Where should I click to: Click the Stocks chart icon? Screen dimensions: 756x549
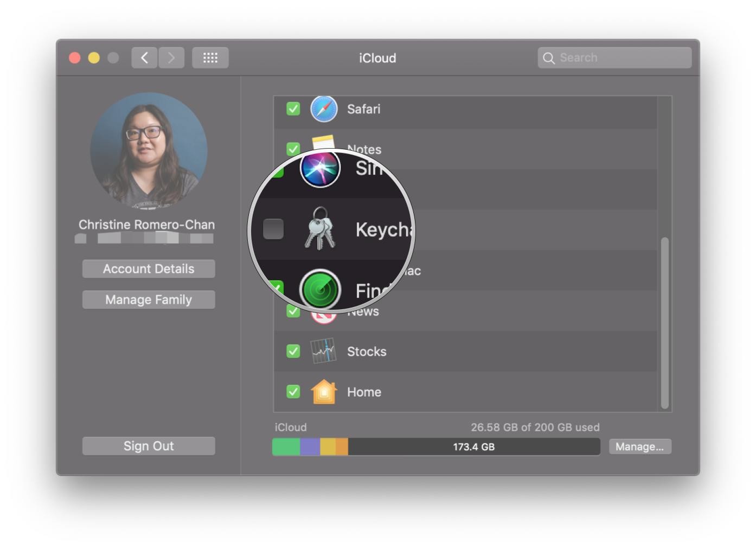[323, 351]
